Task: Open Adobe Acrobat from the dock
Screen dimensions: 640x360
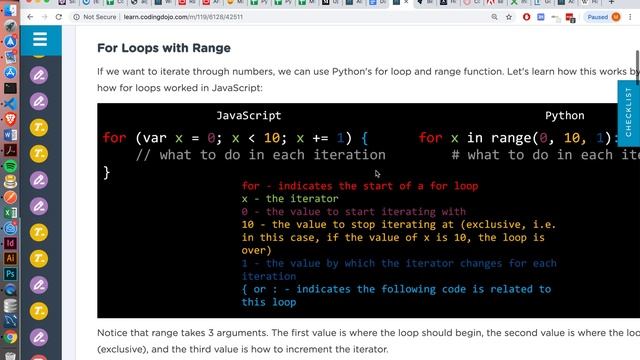Action: (x=10, y=150)
